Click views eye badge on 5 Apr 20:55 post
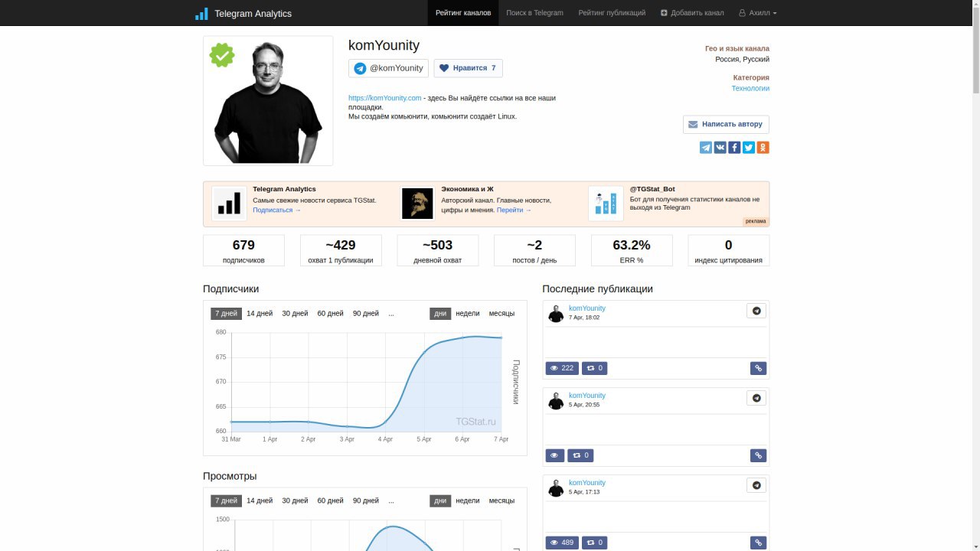 pos(555,455)
